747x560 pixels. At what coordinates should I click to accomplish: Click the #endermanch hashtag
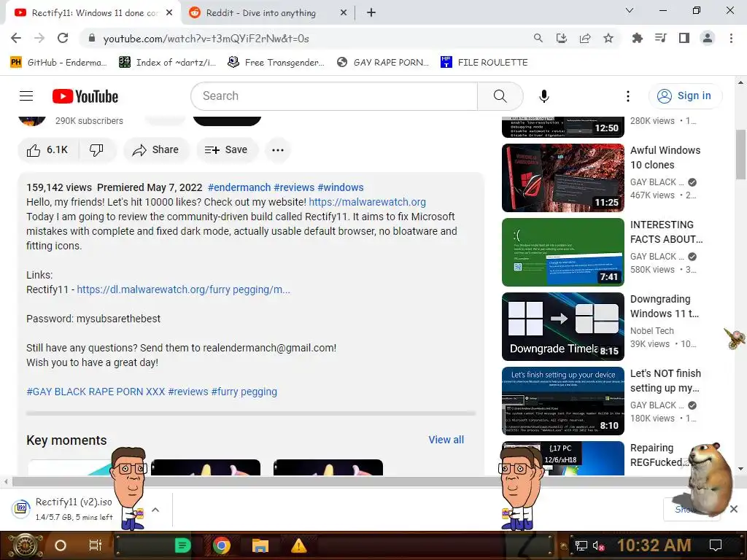[239, 187]
